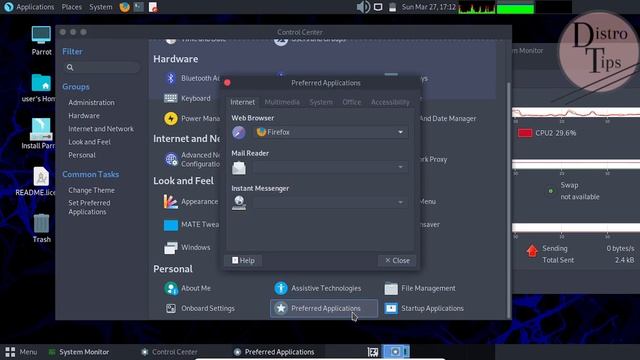The width and height of the screenshot is (640, 360).
Task: Switch to the Internet tab
Action: click(x=242, y=102)
